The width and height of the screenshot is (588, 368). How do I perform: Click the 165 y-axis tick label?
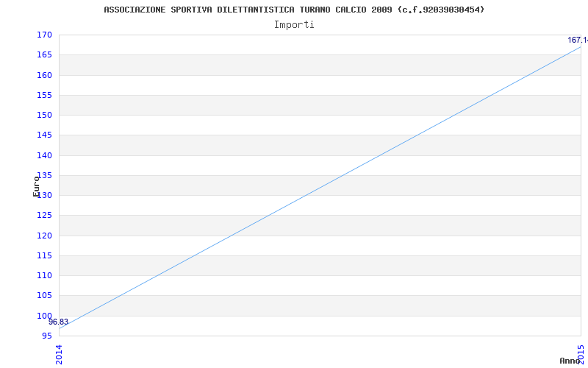coord(44,54)
